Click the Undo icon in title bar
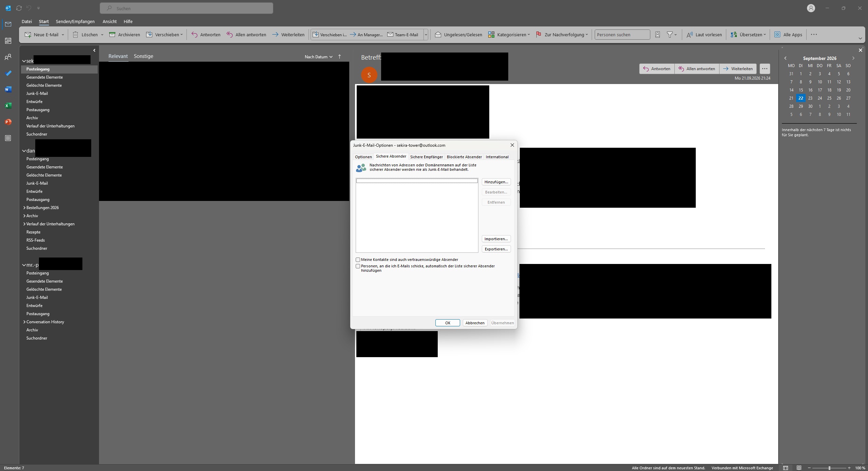 29,8
